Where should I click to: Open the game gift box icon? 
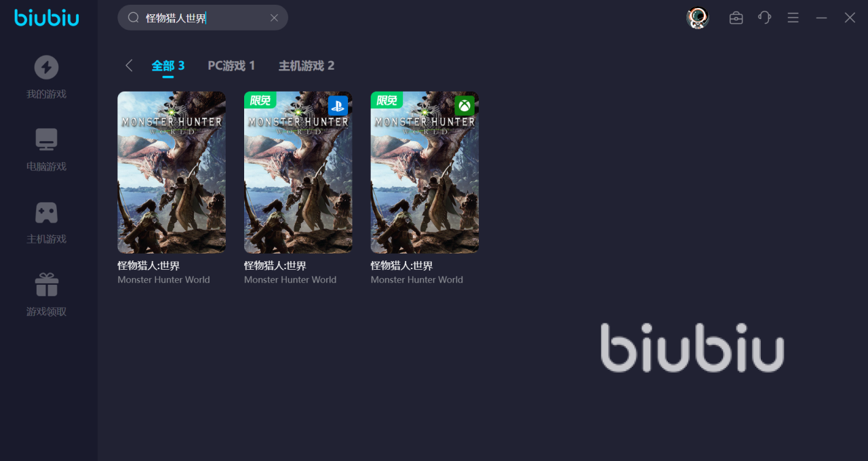coord(46,285)
